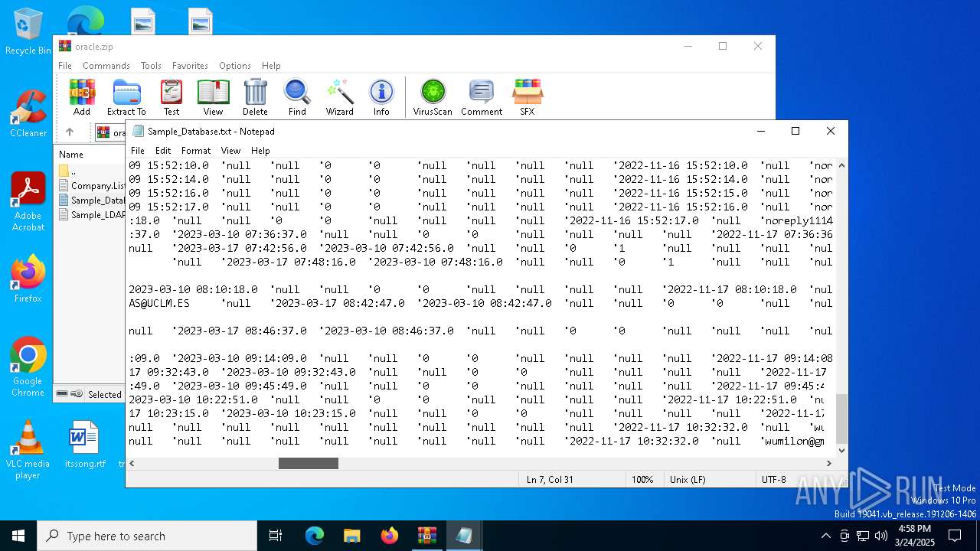Screen dimensions: 980x551
Task: Click Notepad scroll up arrow
Action: click(842, 165)
